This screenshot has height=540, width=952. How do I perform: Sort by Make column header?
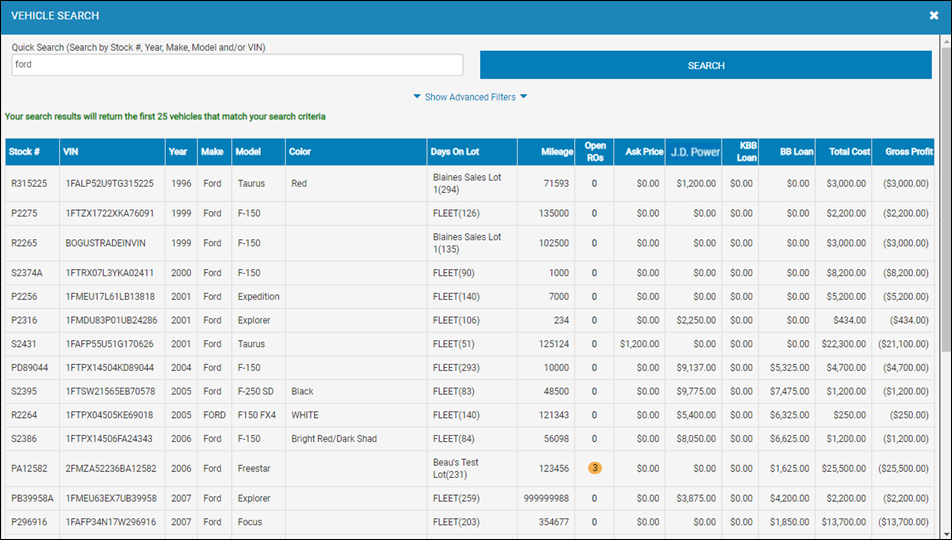click(215, 152)
